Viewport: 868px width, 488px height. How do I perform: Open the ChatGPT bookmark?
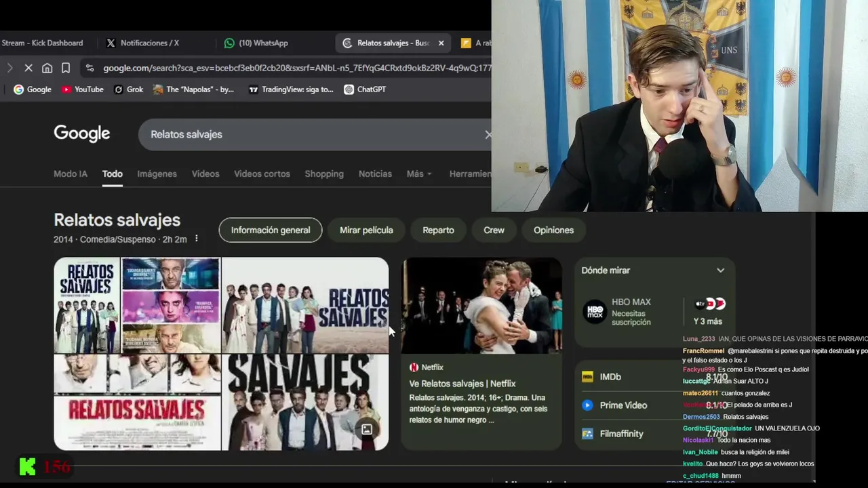pos(365,89)
